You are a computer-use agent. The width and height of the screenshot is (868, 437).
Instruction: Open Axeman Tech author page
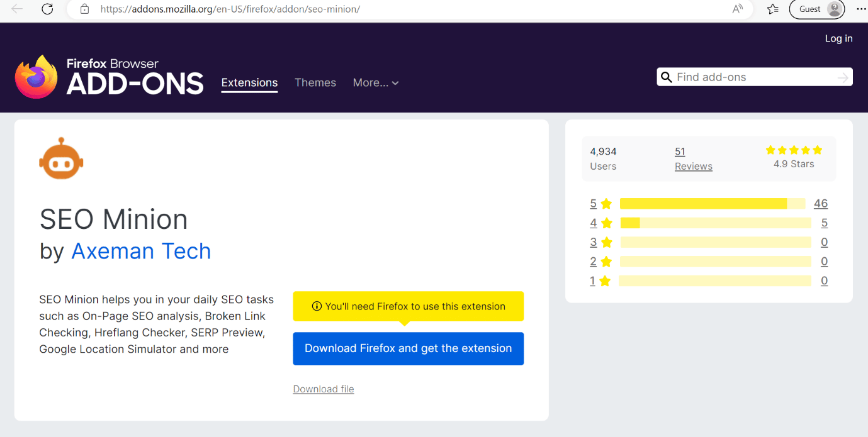pyautogui.click(x=141, y=251)
